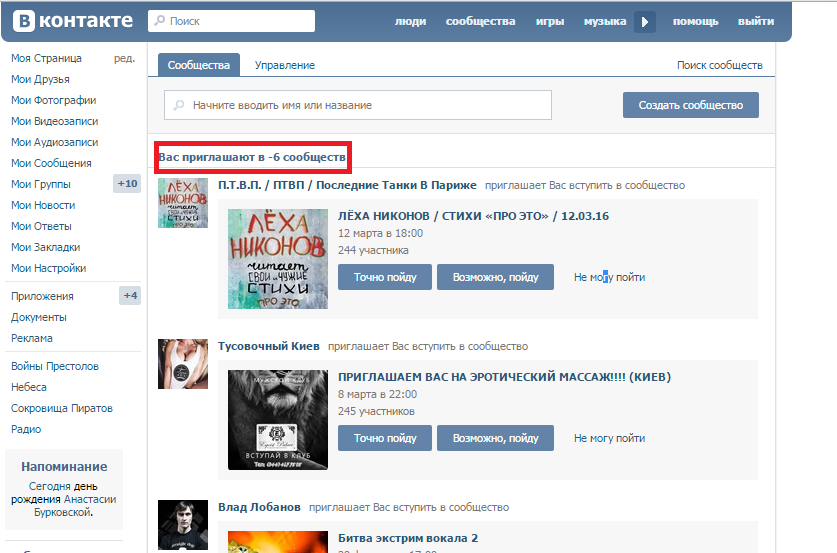The width and height of the screenshot is (837, 553).
Task: Decline Лёха Никонов event with Не могу пойти
Action: click(x=609, y=277)
